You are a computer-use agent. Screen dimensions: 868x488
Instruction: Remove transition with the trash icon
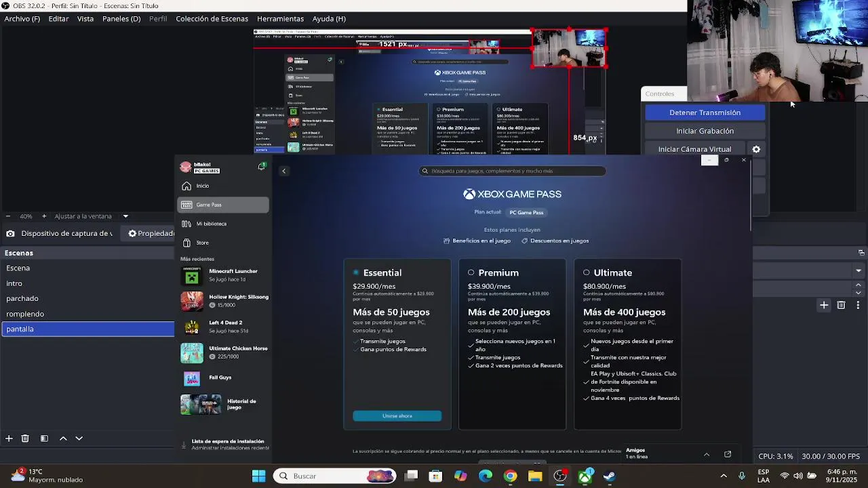tap(841, 306)
